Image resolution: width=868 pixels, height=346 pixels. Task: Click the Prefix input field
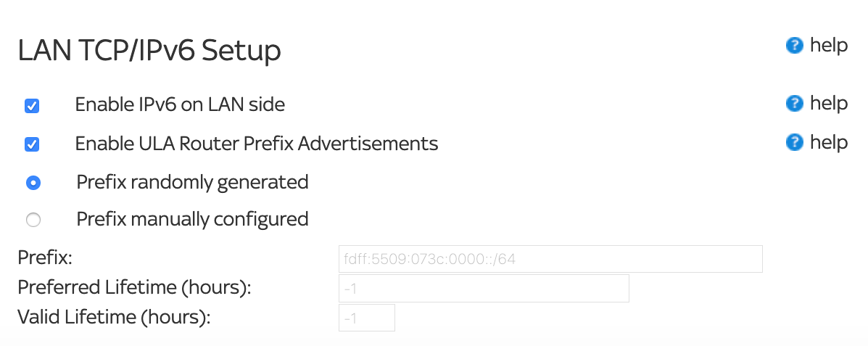[x=550, y=259]
